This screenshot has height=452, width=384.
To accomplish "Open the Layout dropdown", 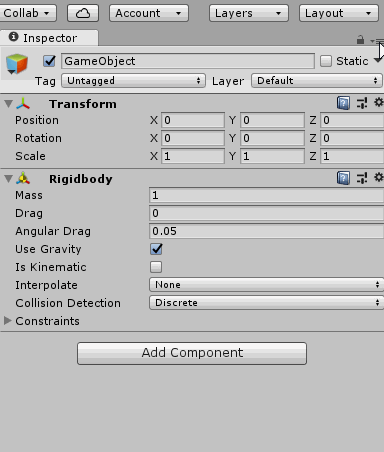I will (x=339, y=13).
